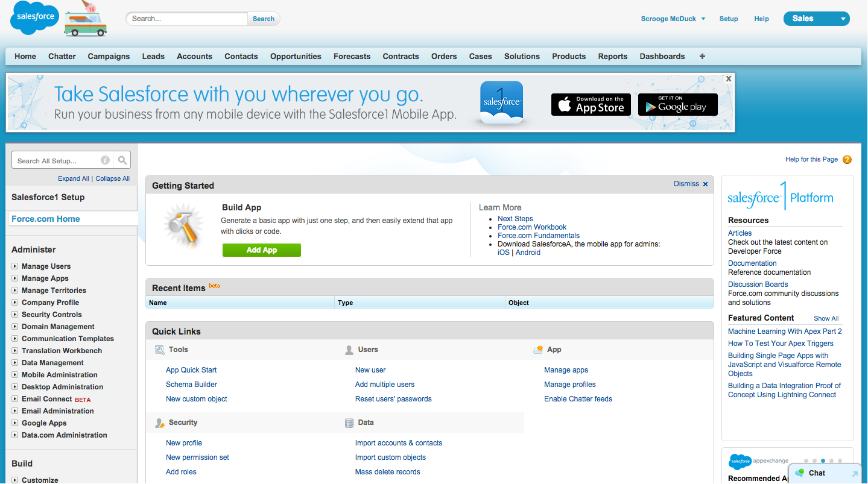Open the Opportunities tab

(296, 56)
